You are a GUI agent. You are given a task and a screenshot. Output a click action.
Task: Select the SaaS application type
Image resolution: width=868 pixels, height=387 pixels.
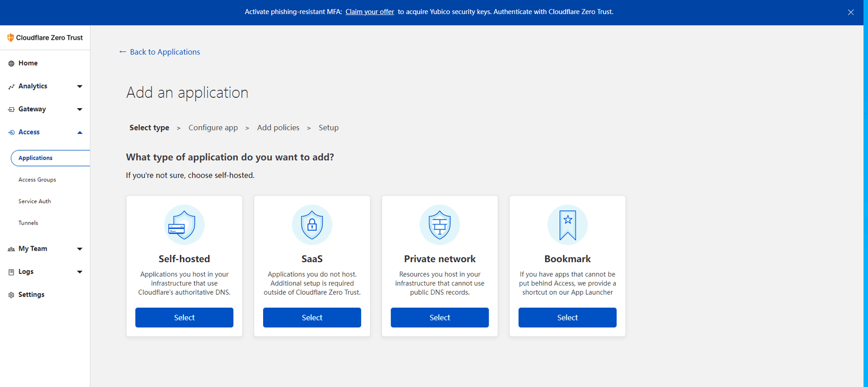click(x=312, y=318)
